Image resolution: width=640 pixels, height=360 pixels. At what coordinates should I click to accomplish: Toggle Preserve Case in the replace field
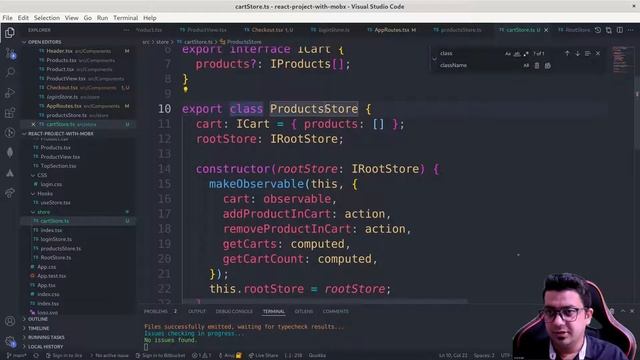[x=526, y=65]
